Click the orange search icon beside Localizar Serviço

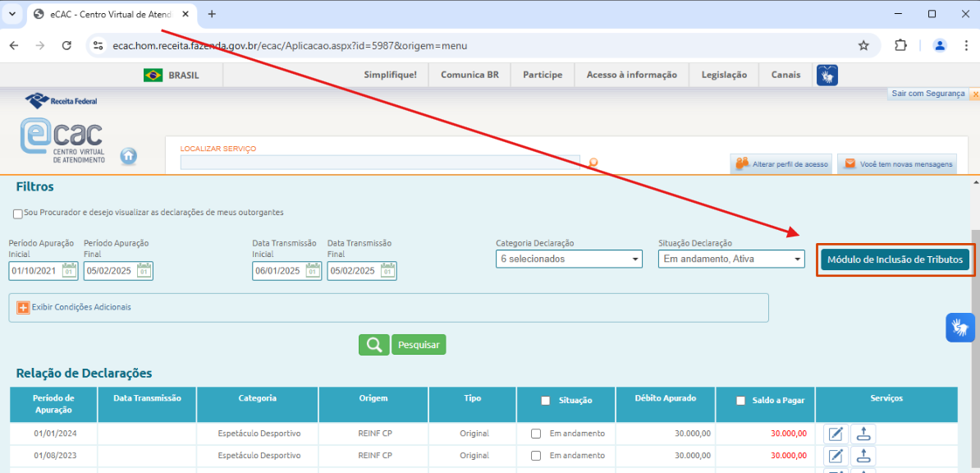593,163
